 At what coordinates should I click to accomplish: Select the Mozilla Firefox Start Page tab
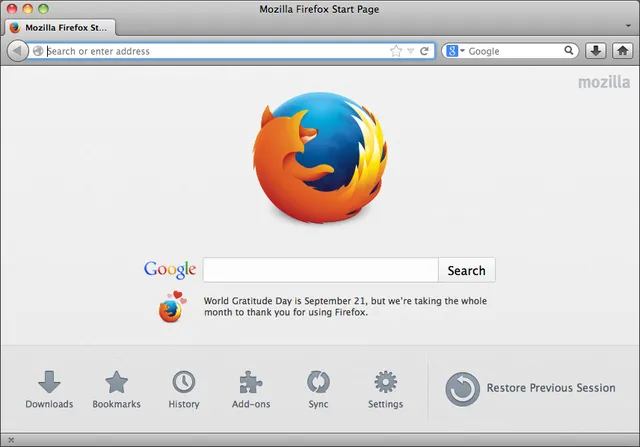(60, 28)
